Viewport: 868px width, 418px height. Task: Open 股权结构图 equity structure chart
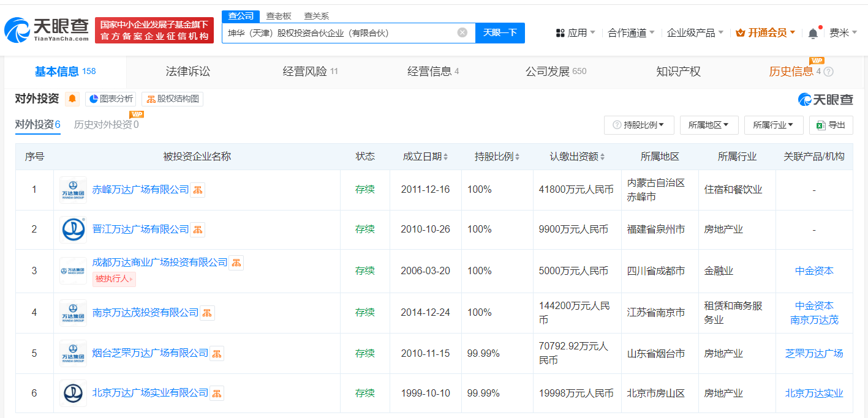coord(172,99)
